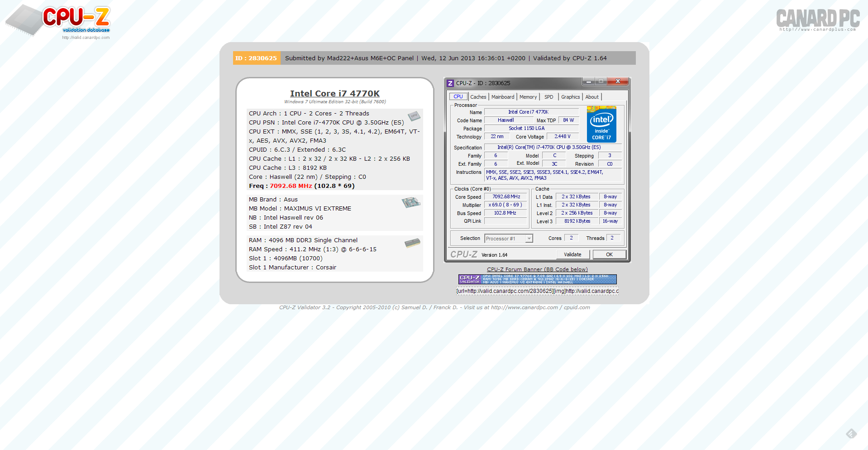Click the Name Intel Core i7 4770K field

click(x=531, y=112)
